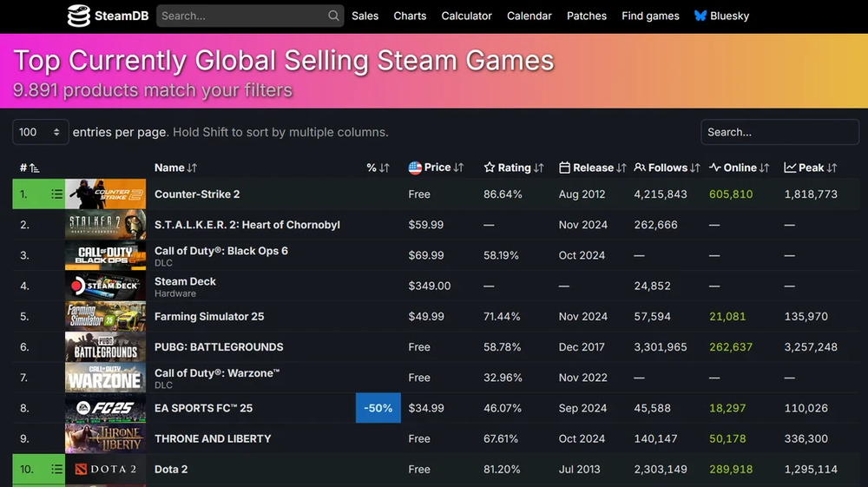Open the Farming Simulator 25 game link
The width and height of the screenshot is (868, 487).
tap(209, 317)
